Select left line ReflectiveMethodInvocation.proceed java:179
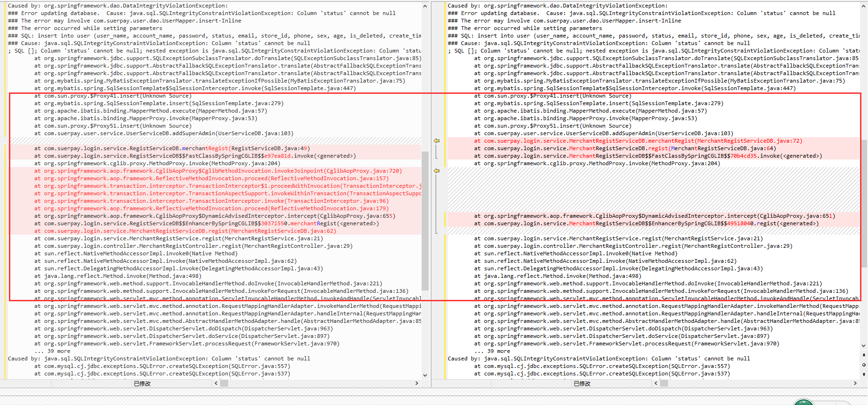This screenshot has width=868, height=405. pyautogui.click(x=211, y=208)
